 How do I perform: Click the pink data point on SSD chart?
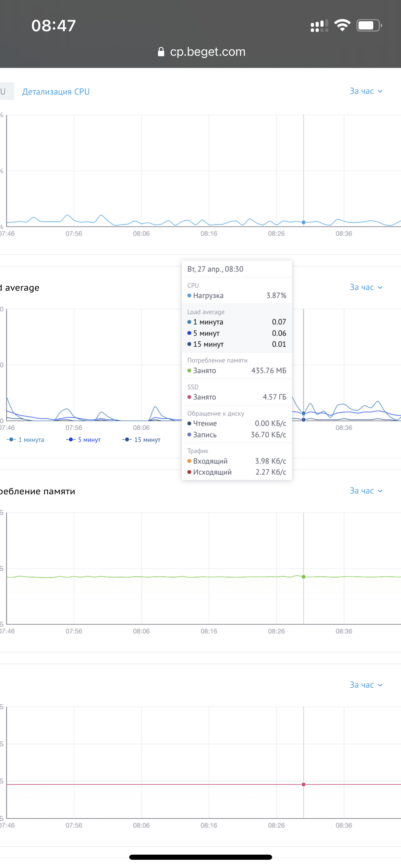303,784
